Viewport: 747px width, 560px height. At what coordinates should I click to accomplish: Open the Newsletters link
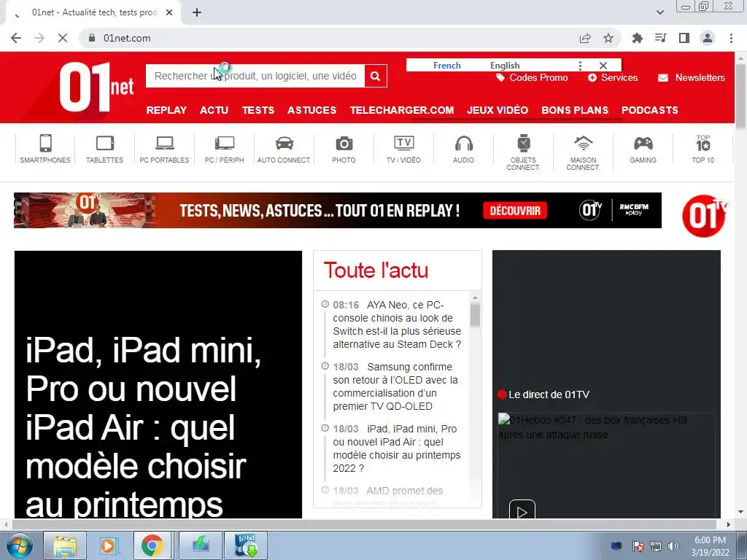tap(692, 77)
